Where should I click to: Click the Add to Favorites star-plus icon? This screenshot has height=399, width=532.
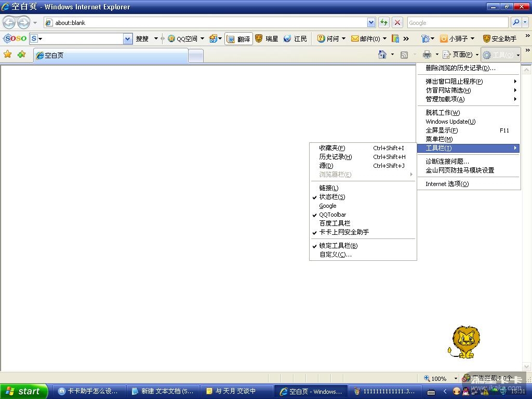pyautogui.click(x=21, y=55)
